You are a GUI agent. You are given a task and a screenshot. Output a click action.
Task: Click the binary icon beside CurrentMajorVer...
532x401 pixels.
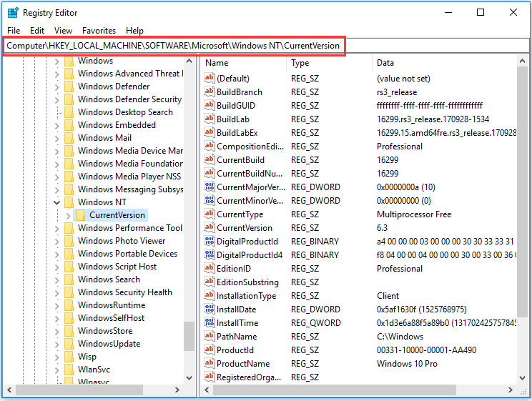(210, 187)
